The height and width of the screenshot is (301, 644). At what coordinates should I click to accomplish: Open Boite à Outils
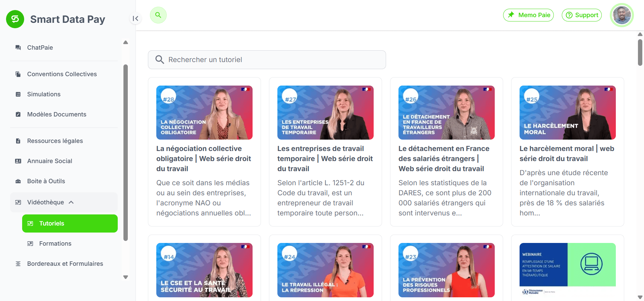pos(64,181)
